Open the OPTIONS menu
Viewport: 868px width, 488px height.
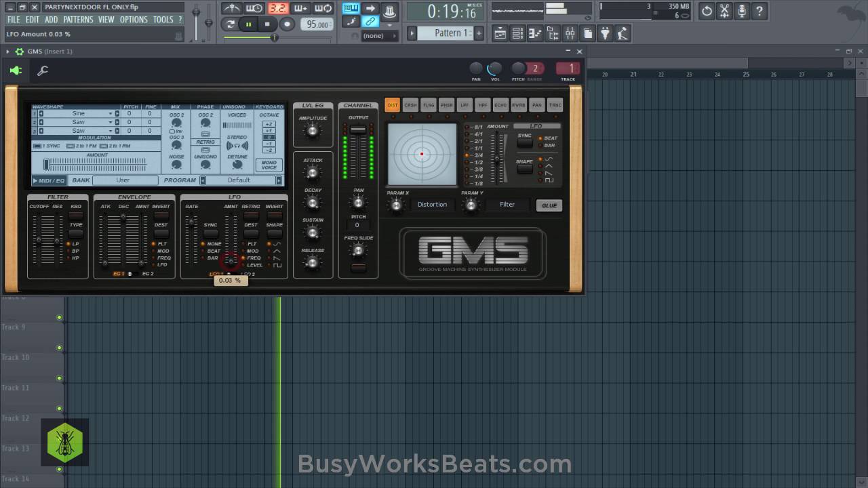tap(134, 20)
